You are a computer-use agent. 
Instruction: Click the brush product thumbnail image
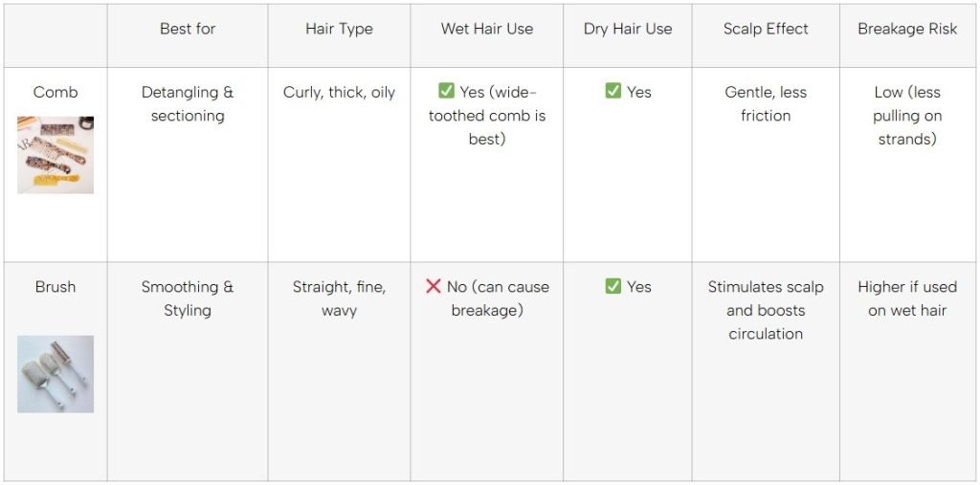[x=56, y=374]
